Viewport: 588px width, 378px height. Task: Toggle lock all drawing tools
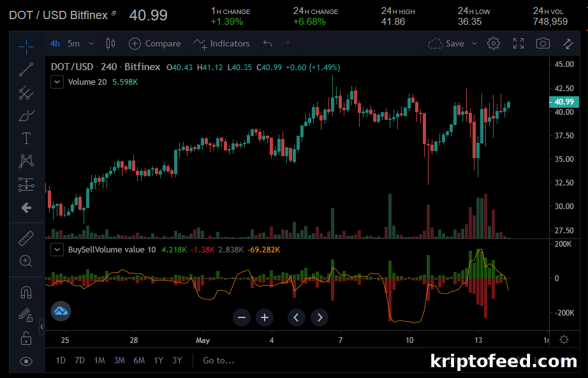pyautogui.click(x=26, y=338)
